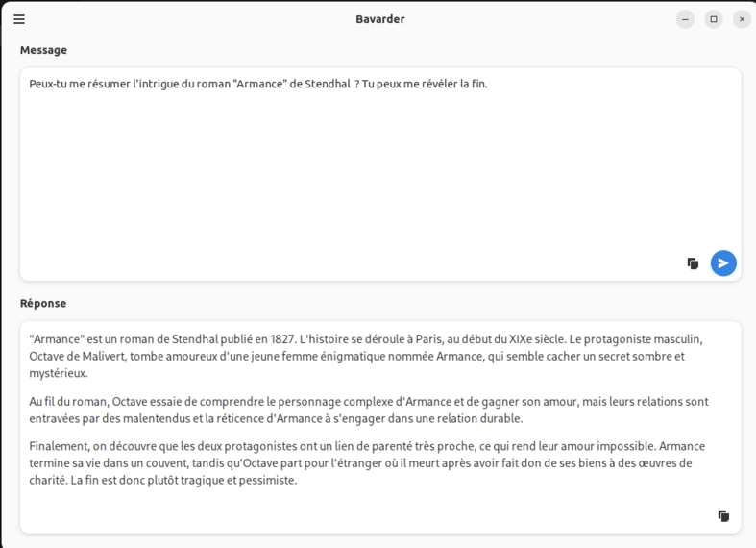
Task: Copy the Réponse text to clipboard
Action: [723, 515]
